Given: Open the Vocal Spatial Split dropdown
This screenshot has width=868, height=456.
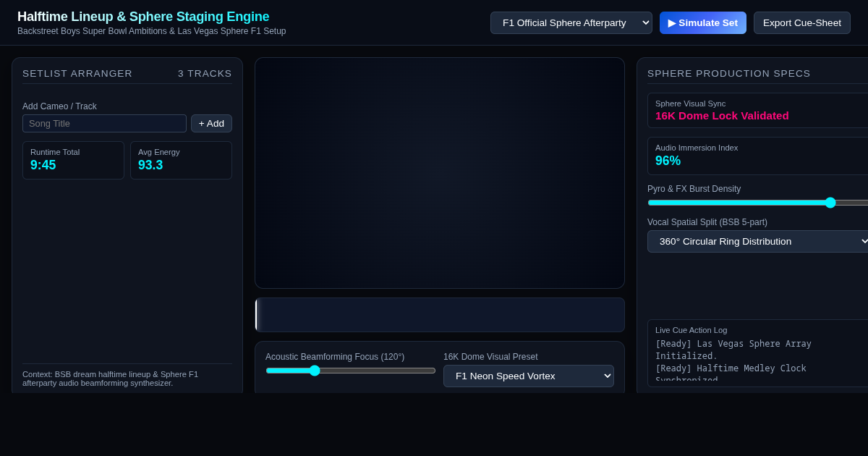Looking at the screenshot, I should [x=758, y=241].
